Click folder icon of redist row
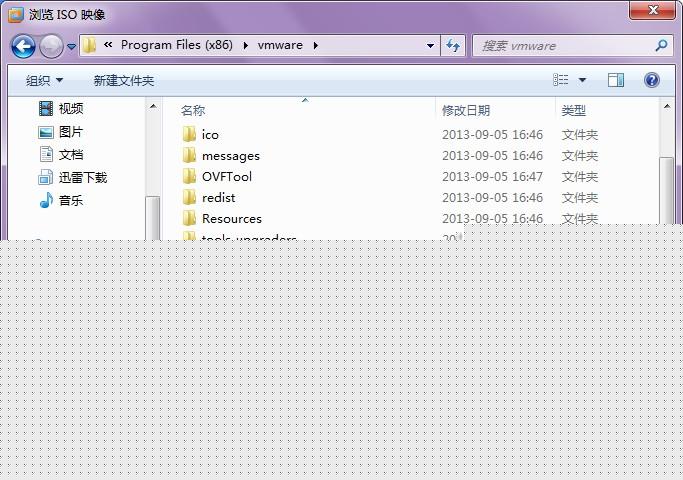 189,197
